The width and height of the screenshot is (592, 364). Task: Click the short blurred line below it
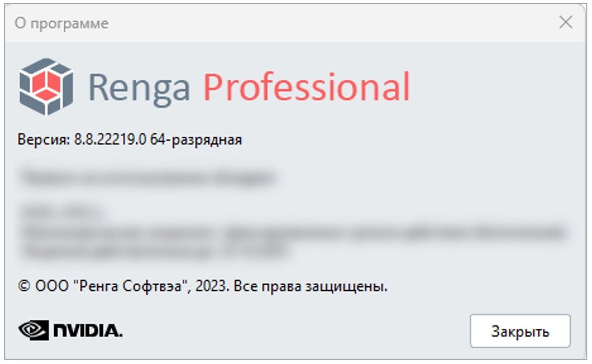63,211
